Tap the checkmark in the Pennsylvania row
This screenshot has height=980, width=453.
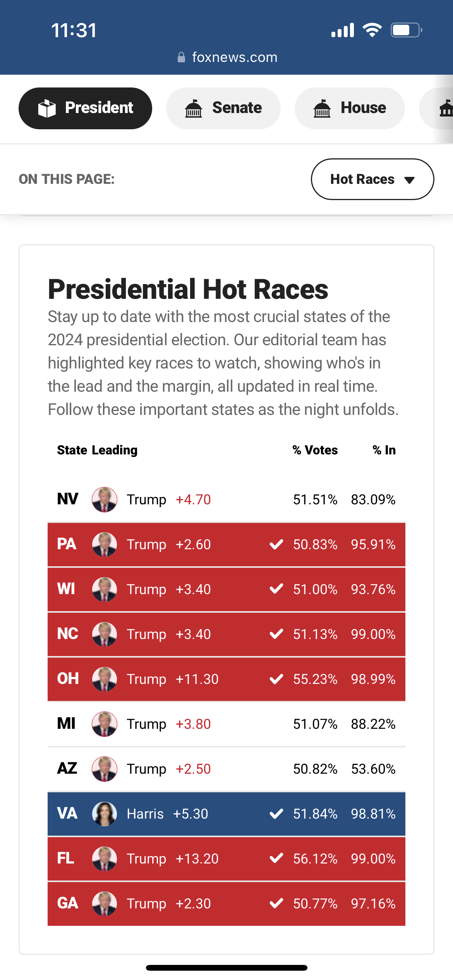click(x=276, y=544)
